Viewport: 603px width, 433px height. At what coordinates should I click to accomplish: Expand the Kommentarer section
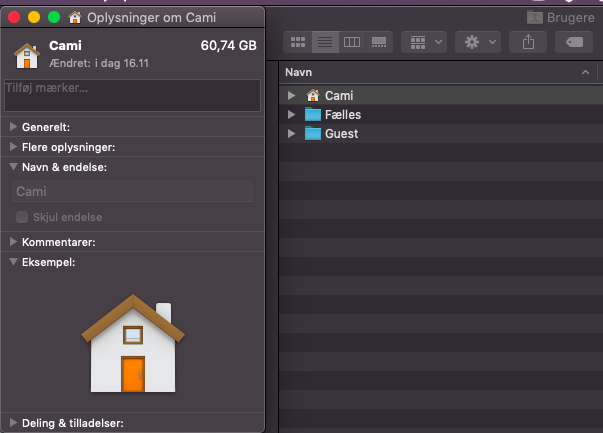(x=13, y=241)
